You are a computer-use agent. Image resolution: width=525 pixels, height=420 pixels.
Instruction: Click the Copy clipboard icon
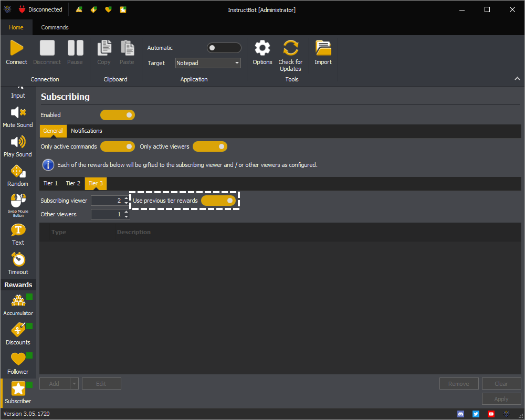[x=104, y=48]
